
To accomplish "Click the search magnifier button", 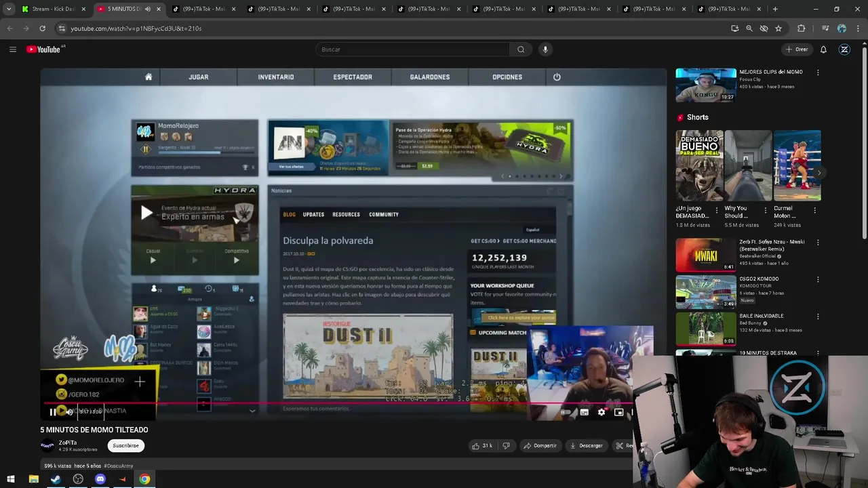I will (x=521, y=49).
